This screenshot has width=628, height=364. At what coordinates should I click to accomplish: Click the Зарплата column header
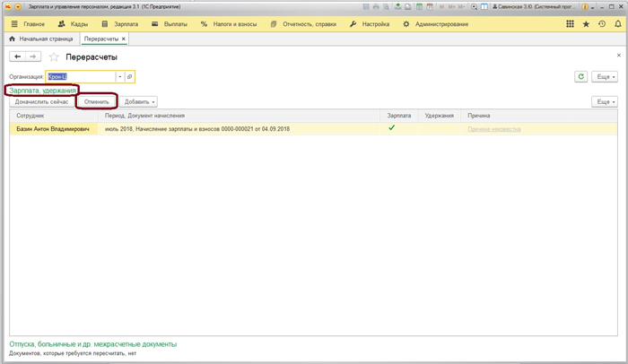399,116
